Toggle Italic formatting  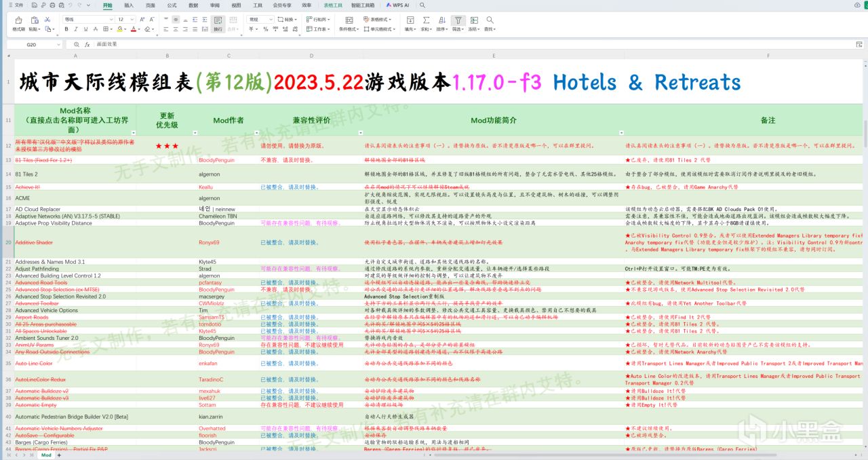(76, 29)
